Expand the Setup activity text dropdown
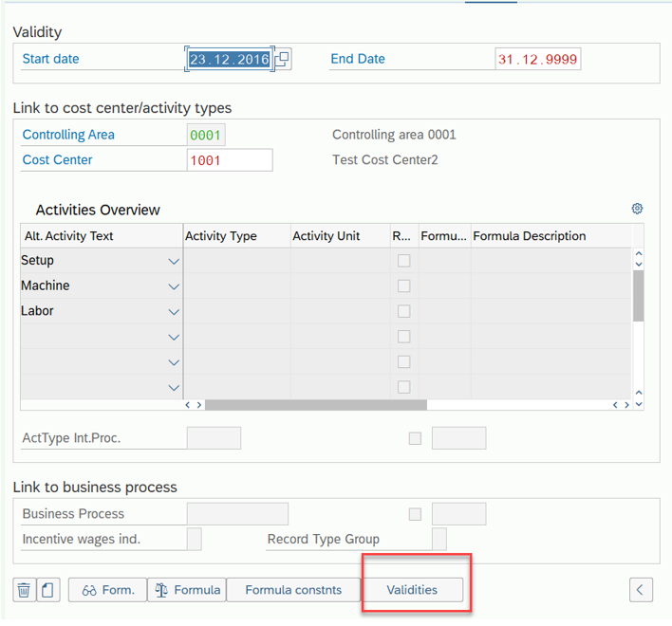Image resolution: width=672 pixels, height=626 pixels. [174, 261]
